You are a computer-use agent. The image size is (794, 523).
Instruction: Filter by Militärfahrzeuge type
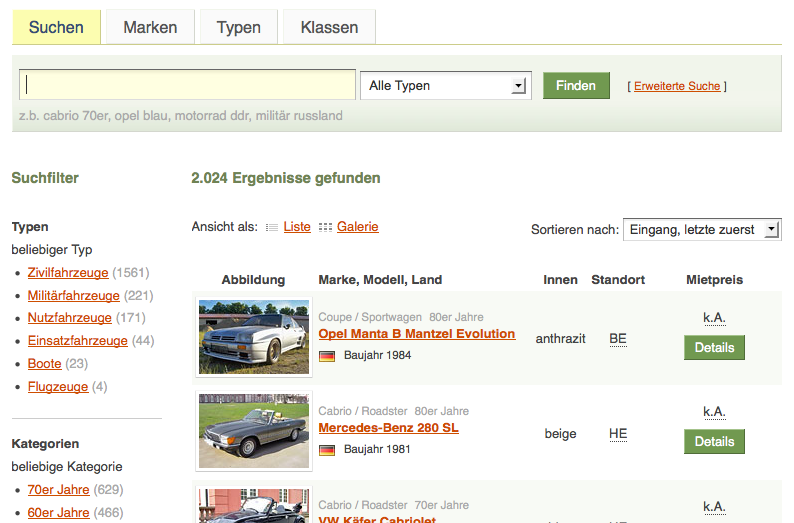point(74,295)
